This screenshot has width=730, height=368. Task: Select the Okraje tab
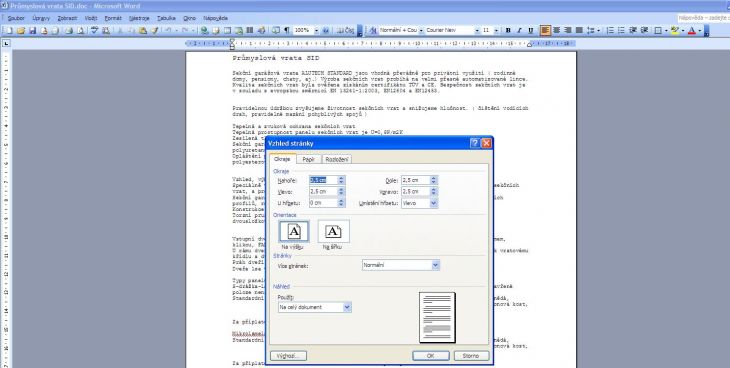(282, 159)
